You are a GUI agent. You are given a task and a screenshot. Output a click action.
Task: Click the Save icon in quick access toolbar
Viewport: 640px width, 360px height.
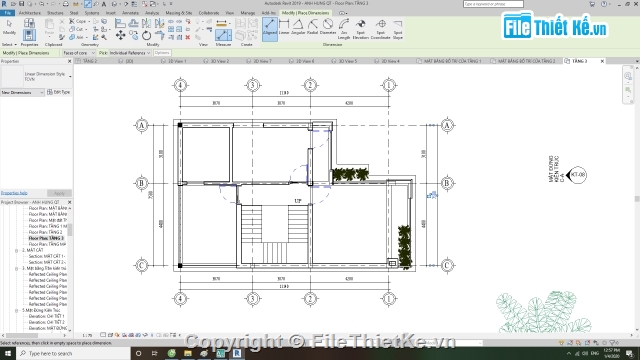click(x=22, y=4)
